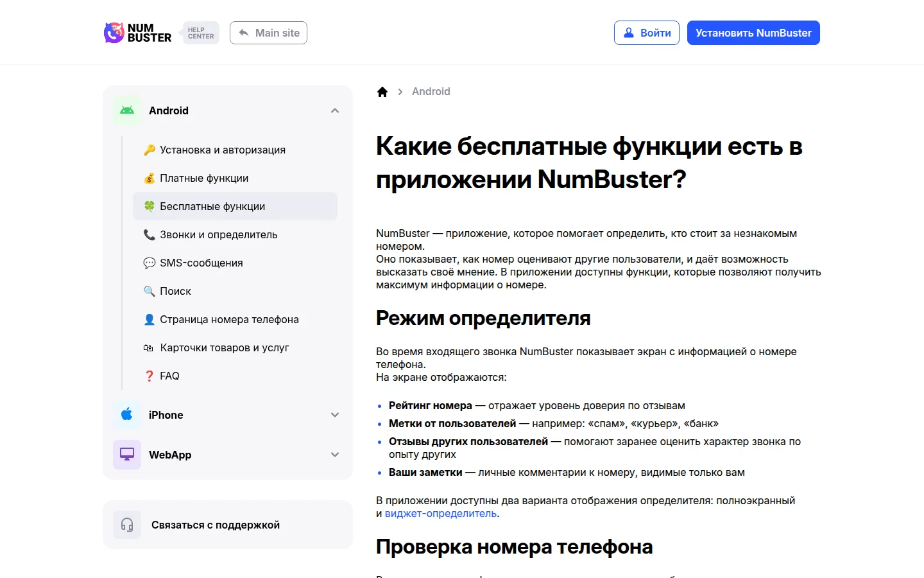Viewport: 924px width, 578px height.
Task: Click the Войти login button
Action: pyautogui.click(x=647, y=33)
